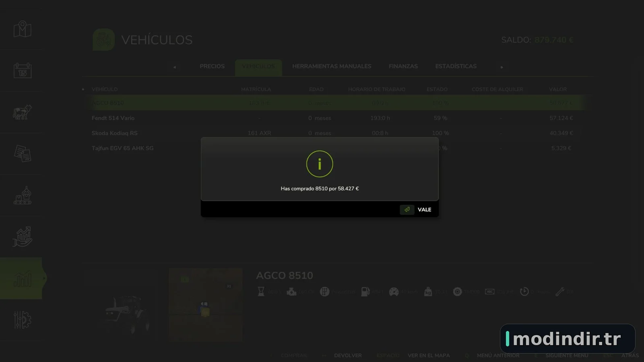Sort by the VALOR column header
This screenshot has height=362, width=644.
(558, 89)
